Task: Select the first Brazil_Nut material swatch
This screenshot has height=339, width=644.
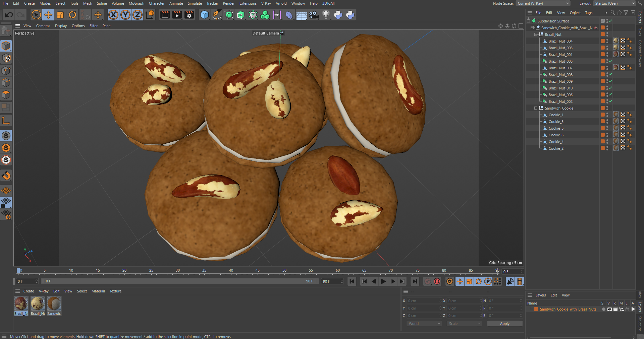Action: [x=21, y=306]
